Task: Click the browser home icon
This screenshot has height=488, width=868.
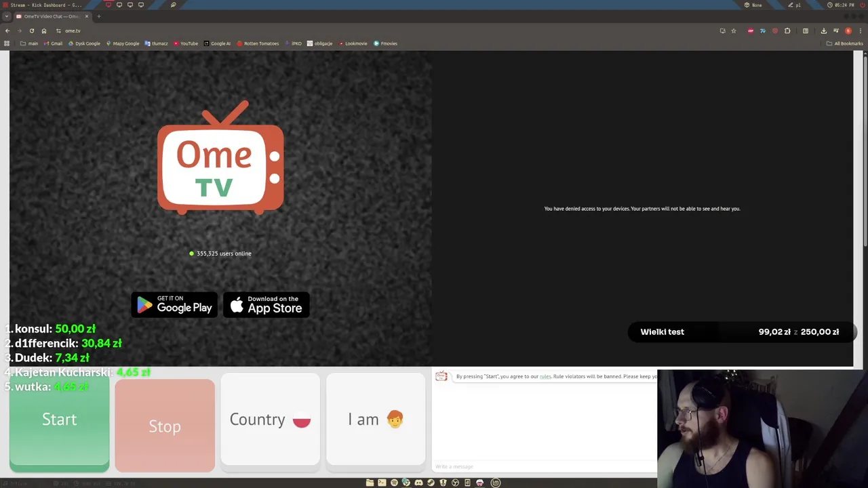Action: tap(44, 30)
